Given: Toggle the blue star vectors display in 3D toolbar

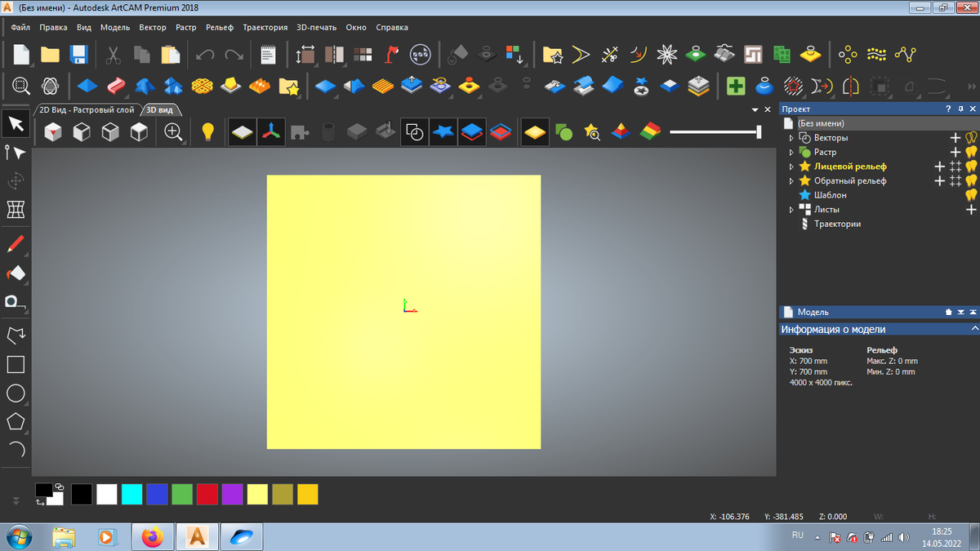Looking at the screenshot, I should point(443,131).
